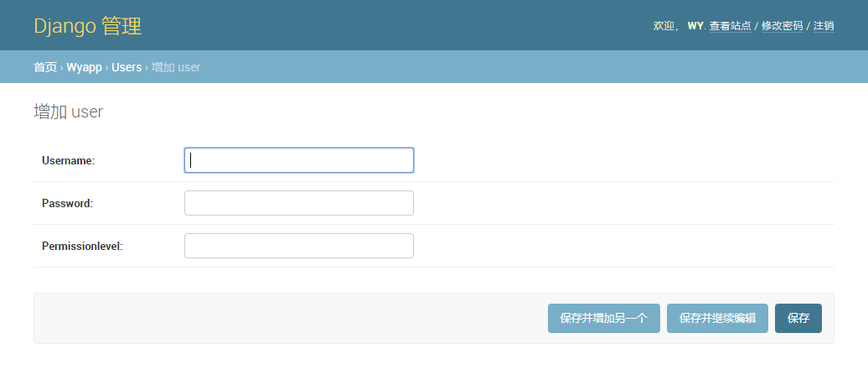
Task: Click the Username field label
Action: click(68, 160)
